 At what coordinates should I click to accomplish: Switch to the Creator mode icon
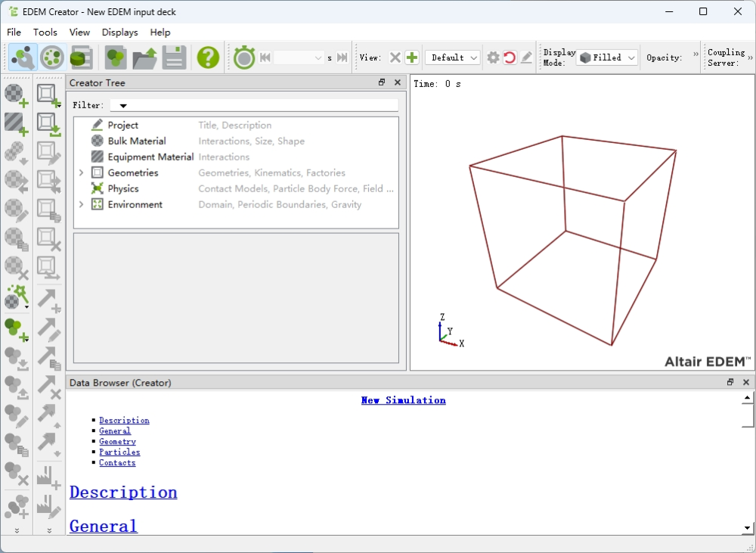pyautogui.click(x=23, y=57)
